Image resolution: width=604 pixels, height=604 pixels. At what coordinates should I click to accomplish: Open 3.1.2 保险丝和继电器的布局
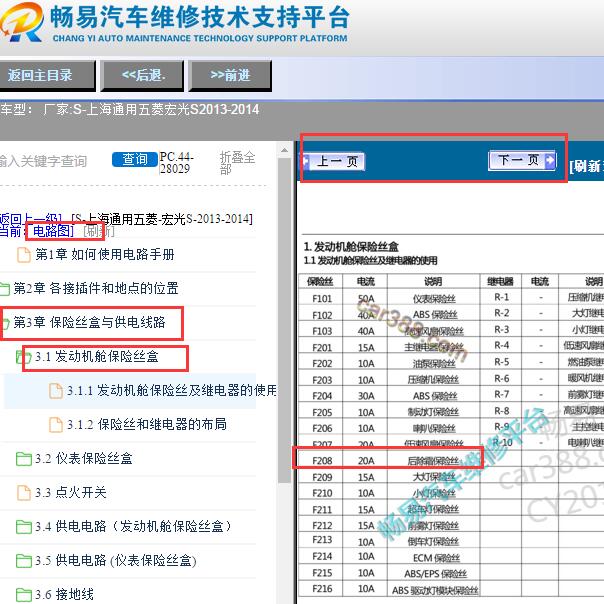147,424
